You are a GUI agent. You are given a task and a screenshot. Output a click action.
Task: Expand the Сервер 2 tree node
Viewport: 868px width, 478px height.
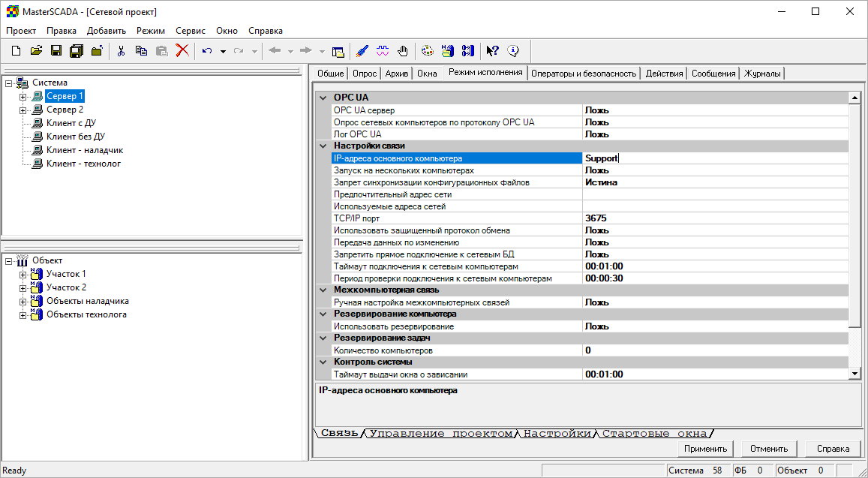point(23,110)
